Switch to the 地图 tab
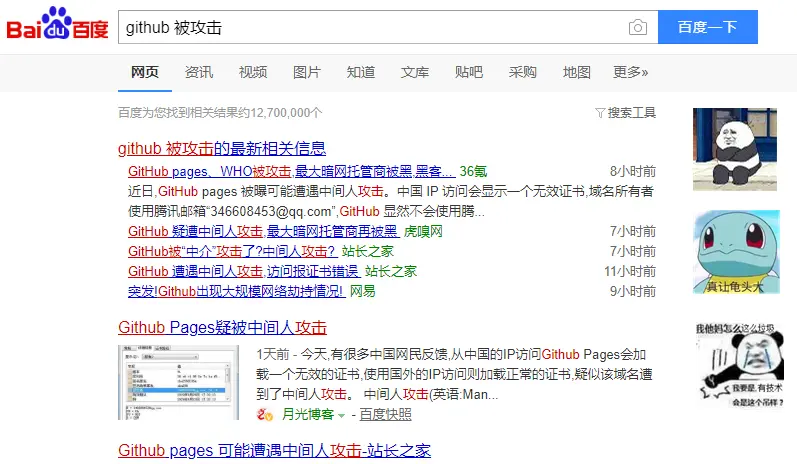This screenshot has width=797, height=464. [576, 72]
